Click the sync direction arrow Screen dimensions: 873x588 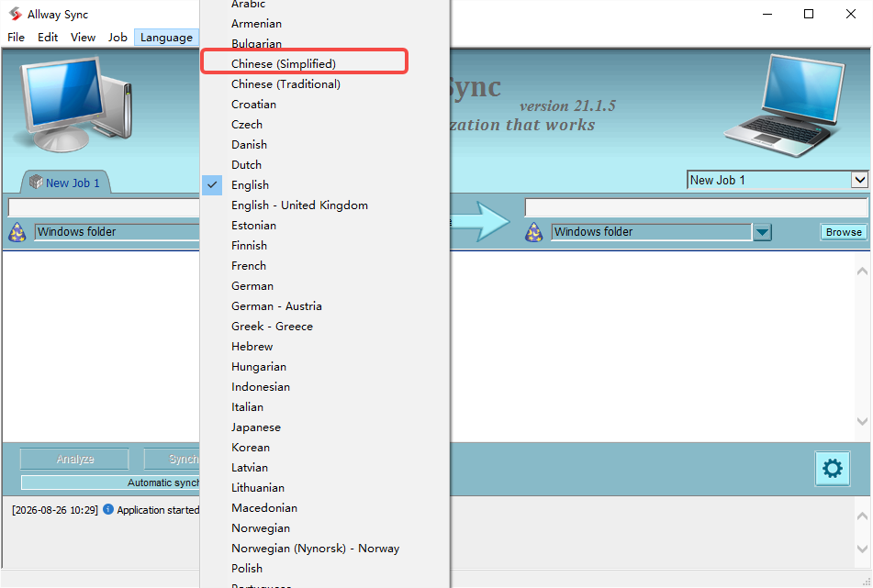pyautogui.click(x=480, y=221)
